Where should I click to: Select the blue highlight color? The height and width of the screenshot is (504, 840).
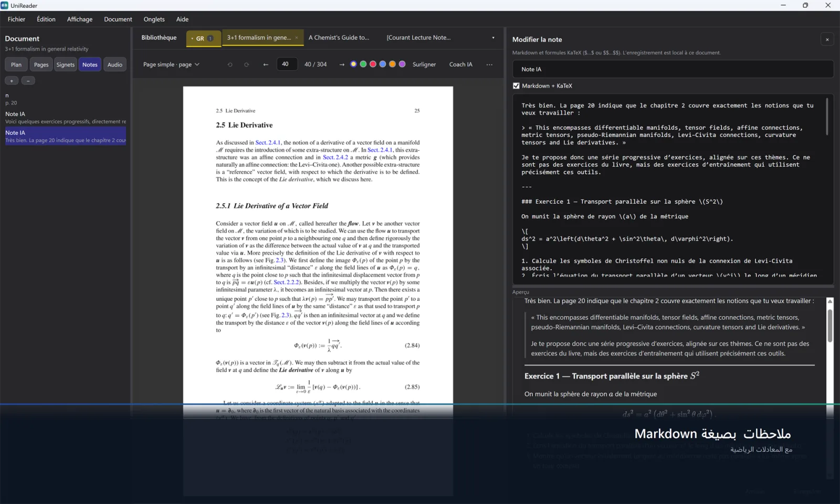383,64
